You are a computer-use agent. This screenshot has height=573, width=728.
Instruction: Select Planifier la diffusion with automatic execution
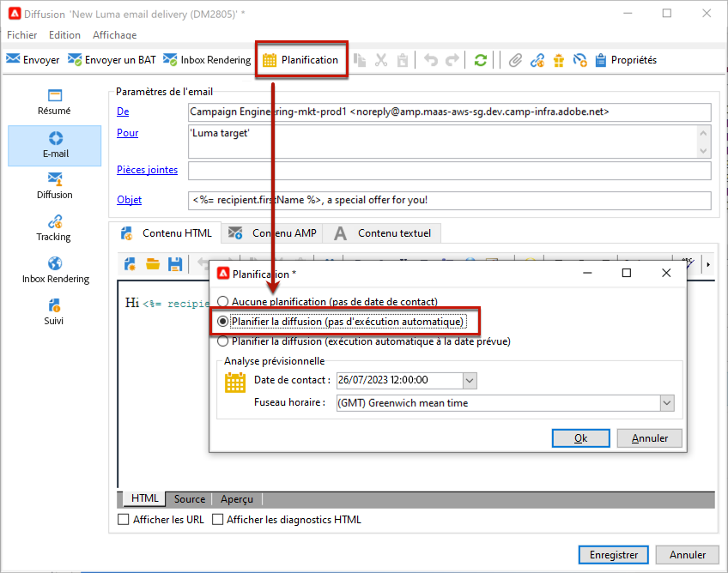[x=223, y=341]
